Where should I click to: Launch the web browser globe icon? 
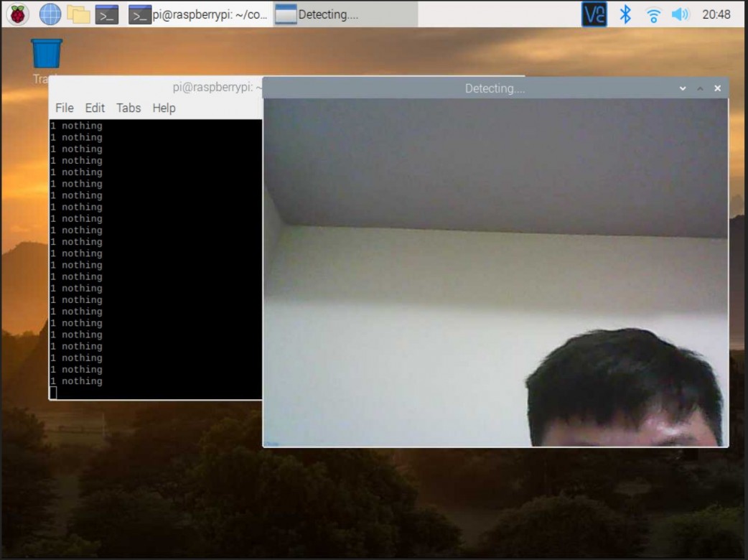coord(50,14)
